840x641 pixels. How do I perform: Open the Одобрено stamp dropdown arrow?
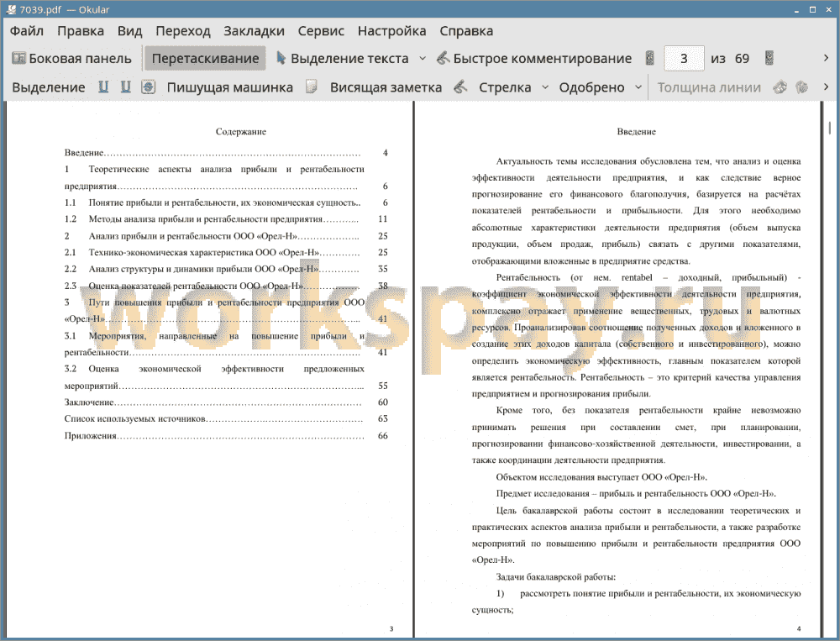[638, 87]
